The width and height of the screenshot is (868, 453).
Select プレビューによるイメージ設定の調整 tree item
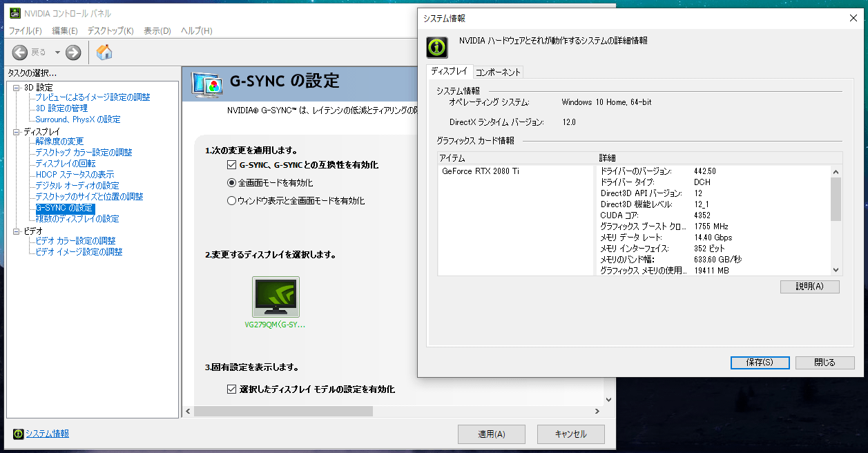click(x=93, y=97)
